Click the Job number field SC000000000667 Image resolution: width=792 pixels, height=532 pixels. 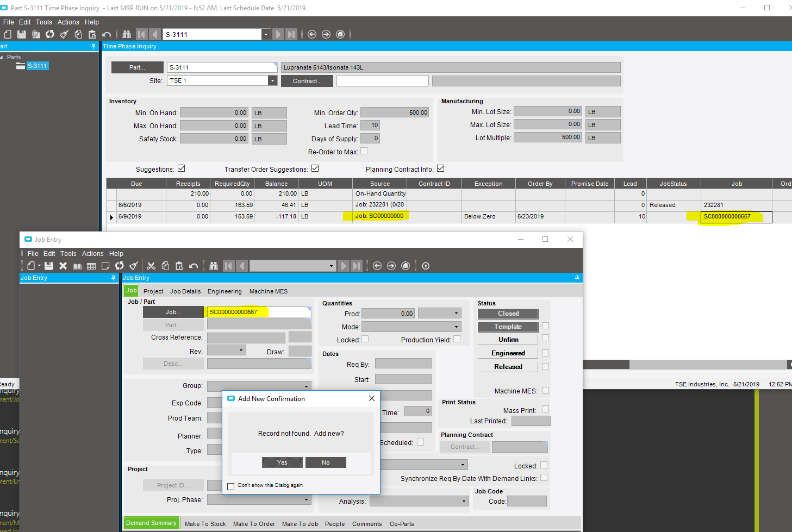[259, 312]
